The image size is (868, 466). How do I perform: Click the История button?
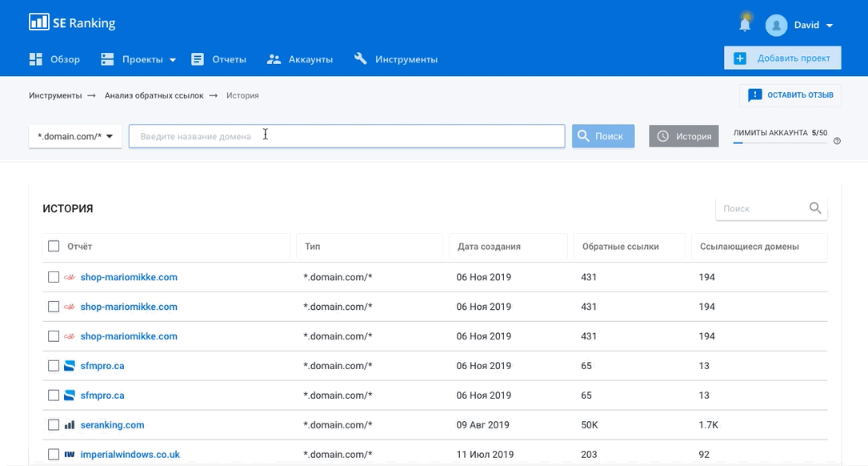[684, 136]
